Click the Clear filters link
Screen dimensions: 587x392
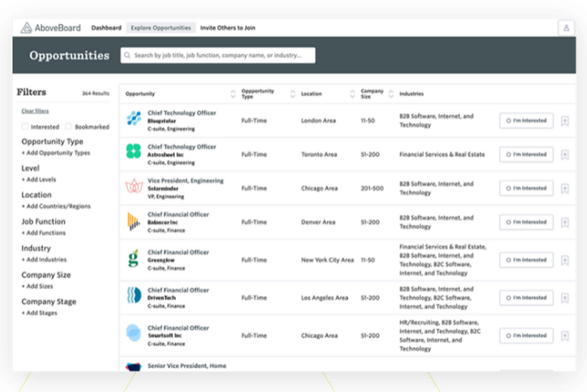tap(35, 111)
